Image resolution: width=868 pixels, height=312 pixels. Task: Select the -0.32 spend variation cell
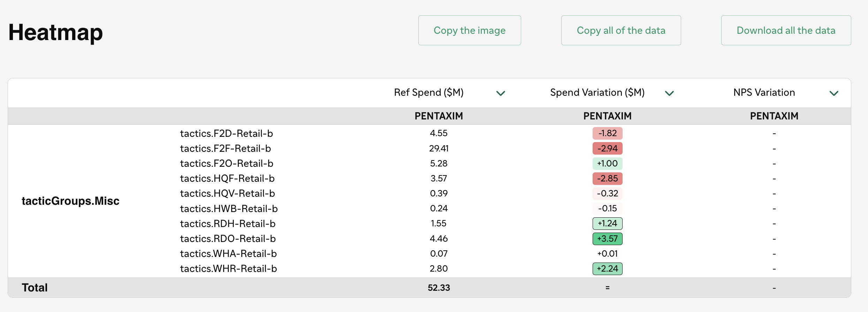[608, 193]
